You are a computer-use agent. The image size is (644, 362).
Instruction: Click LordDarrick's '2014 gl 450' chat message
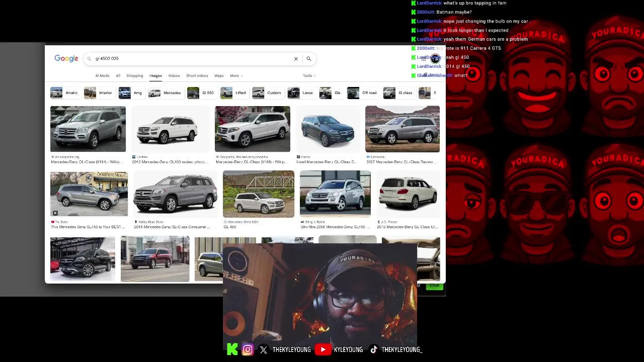pos(441,66)
